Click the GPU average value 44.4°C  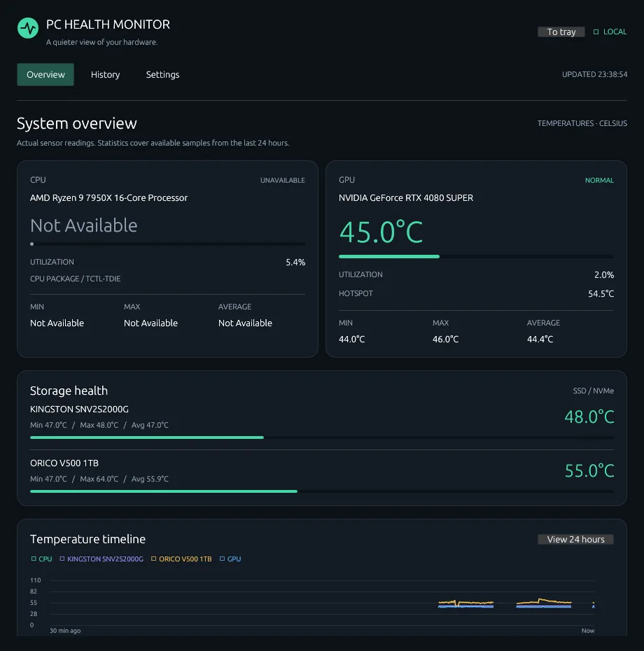click(540, 339)
